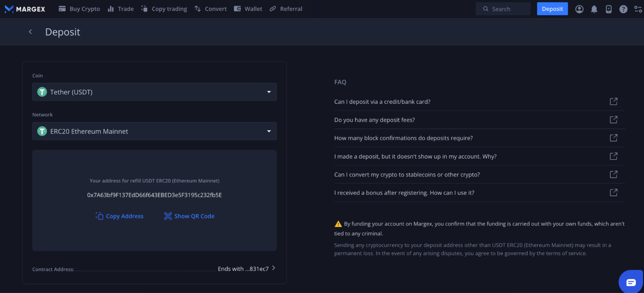644x293 pixels.
Task: Click the chevron next to ...831ec7
Action: pyautogui.click(x=274, y=268)
